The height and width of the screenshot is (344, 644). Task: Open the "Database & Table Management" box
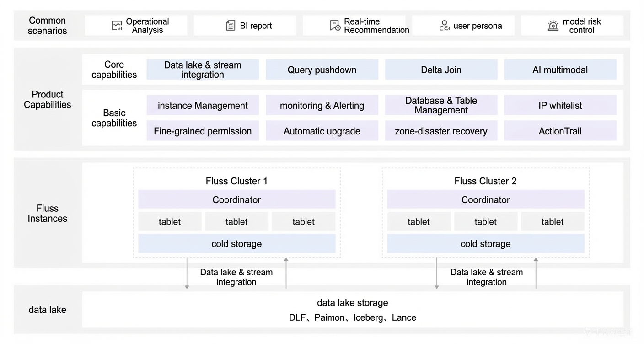point(441,105)
